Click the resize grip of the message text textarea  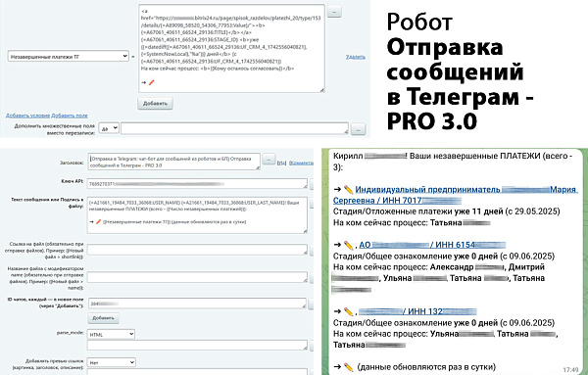pyautogui.click(x=305, y=231)
